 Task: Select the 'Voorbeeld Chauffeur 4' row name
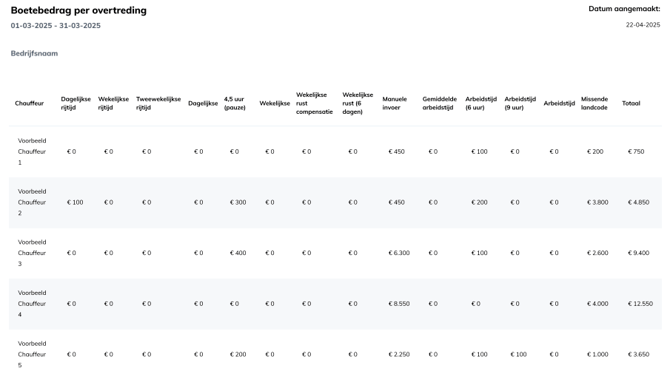pyautogui.click(x=32, y=304)
